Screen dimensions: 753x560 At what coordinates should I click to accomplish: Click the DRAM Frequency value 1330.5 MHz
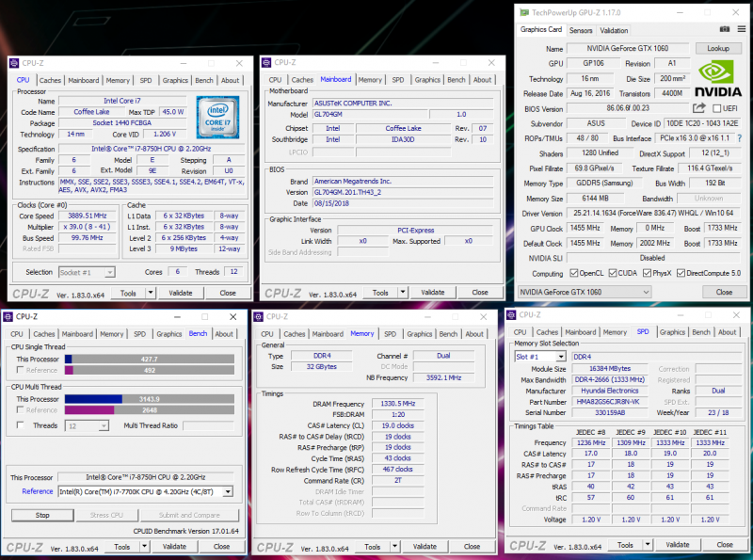[x=397, y=404]
